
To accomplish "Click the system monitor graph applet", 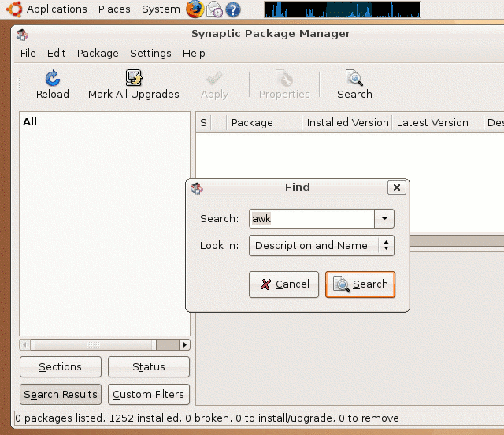I will [x=343, y=9].
